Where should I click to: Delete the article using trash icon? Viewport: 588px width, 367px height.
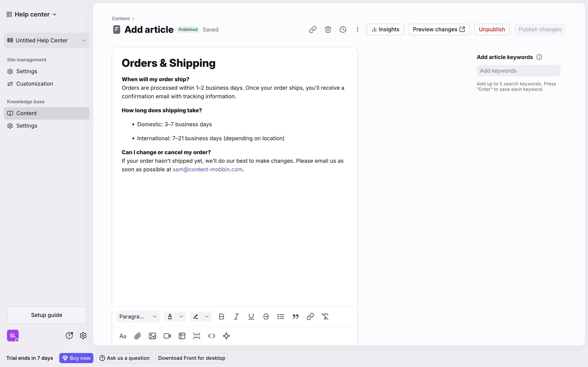(x=328, y=30)
